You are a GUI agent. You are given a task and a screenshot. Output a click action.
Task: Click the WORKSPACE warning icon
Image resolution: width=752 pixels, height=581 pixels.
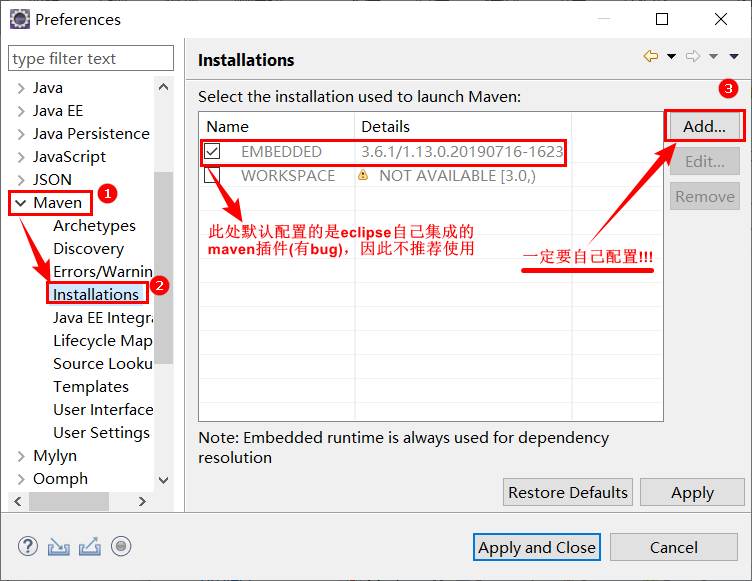[363, 175]
